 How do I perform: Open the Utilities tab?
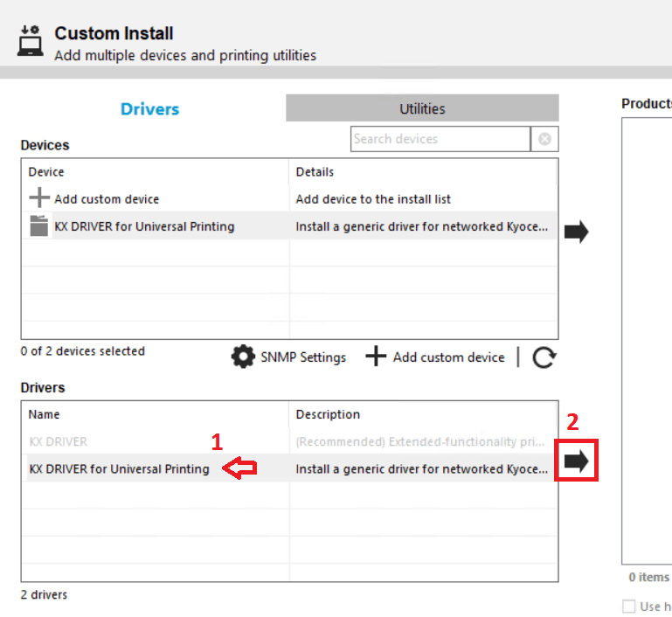pyautogui.click(x=422, y=108)
